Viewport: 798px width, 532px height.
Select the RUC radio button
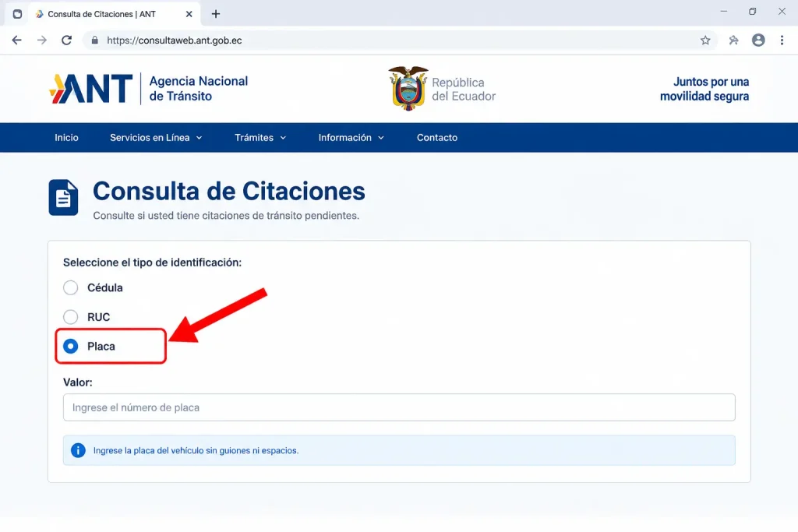71,317
